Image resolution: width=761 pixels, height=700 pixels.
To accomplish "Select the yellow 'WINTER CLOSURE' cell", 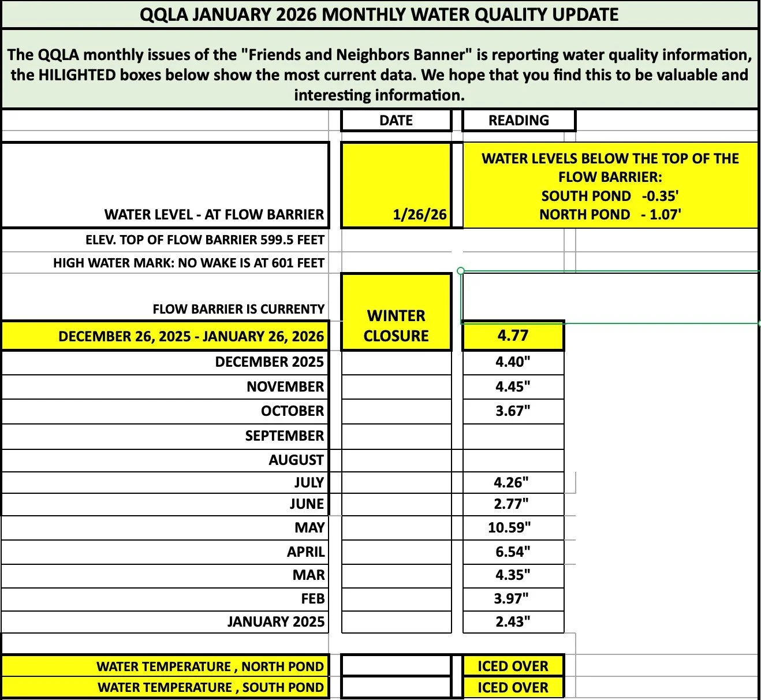I will pyautogui.click(x=396, y=312).
